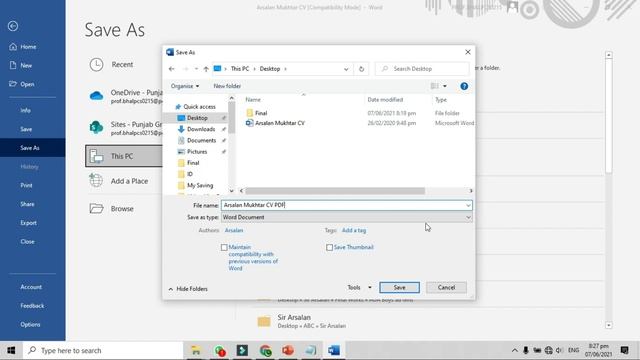The image size is (640, 360).
Task: Open the Tools dropdown
Action: pyautogui.click(x=359, y=287)
